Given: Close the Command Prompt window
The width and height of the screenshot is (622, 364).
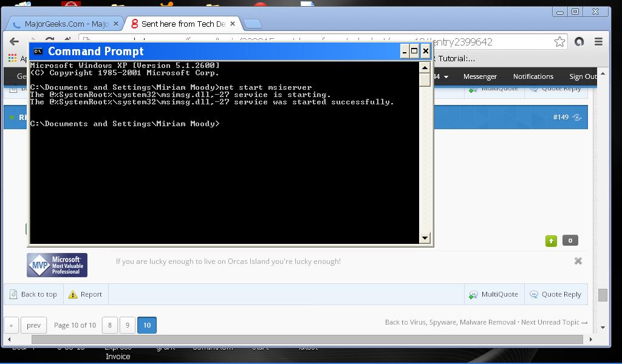Looking at the screenshot, I should (425, 51).
